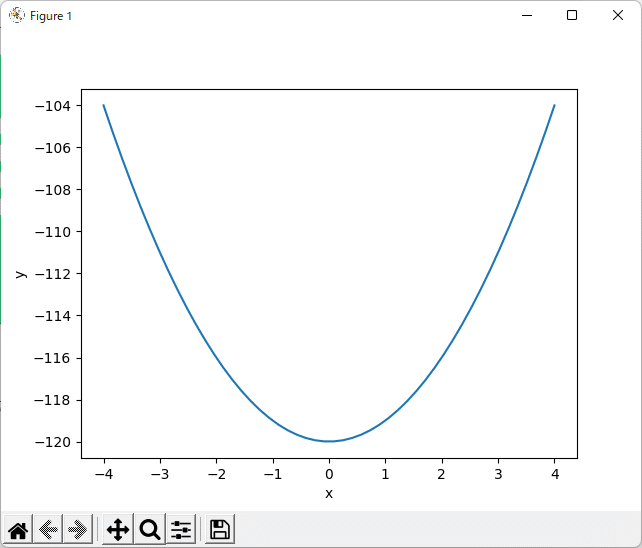The image size is (642, 548).
Task: Close the Figure 1 window
Action: click(x=618, y=16)
